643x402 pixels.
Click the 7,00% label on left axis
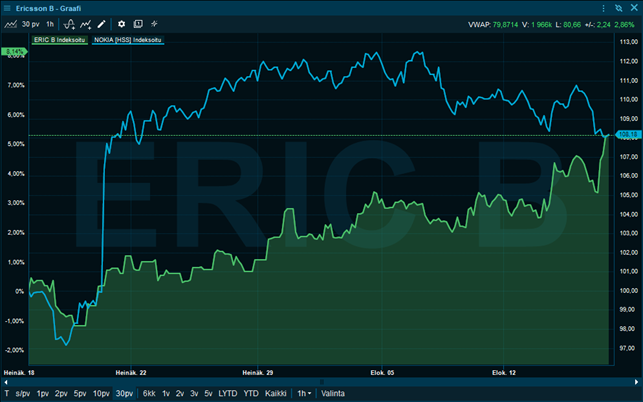[x=16, y=85]
